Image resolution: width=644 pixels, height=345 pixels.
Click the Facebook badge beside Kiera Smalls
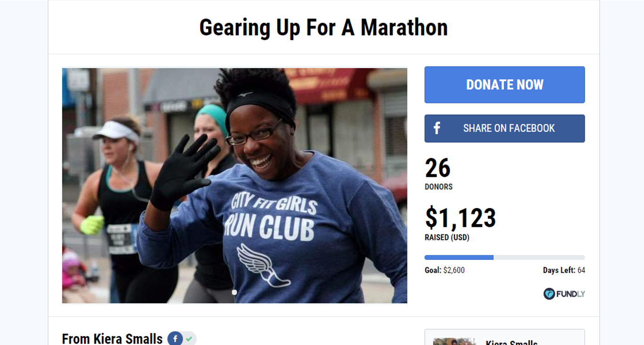pyautogui.click(x=175, y=338)
